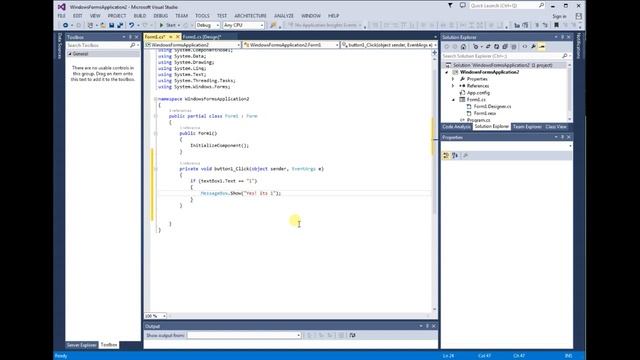Close the Output panel
Viewport: 640px width, 360px height.
pos(434,326)
